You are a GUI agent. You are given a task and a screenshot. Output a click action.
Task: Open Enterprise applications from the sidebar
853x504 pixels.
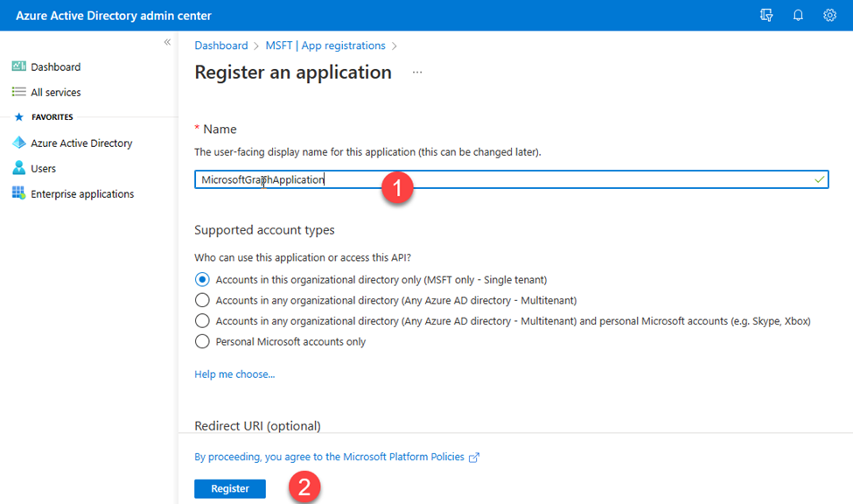[82, 194]
